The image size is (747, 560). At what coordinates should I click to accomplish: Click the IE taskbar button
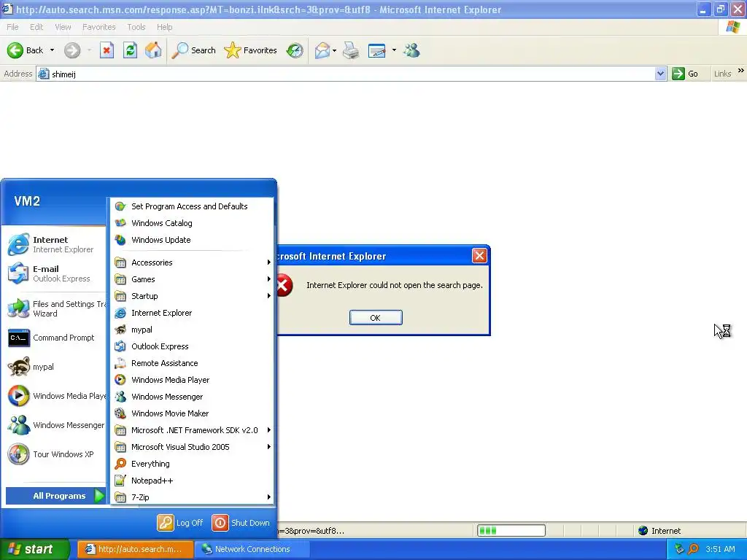(135, 549)
